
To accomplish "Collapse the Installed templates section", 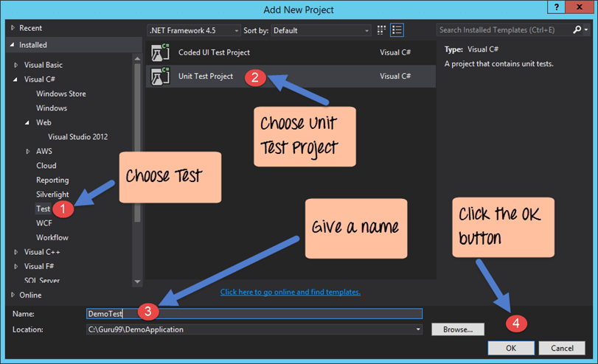I will coord(12,45).
